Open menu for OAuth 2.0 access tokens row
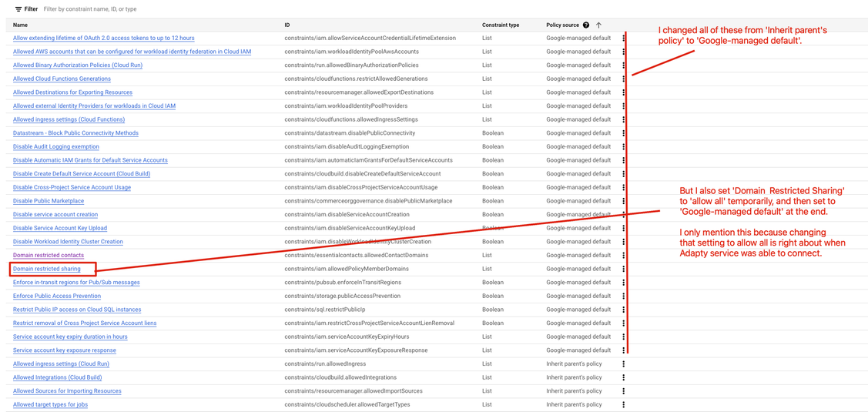This screenshot has height=412, width=868. pos(624,38)
